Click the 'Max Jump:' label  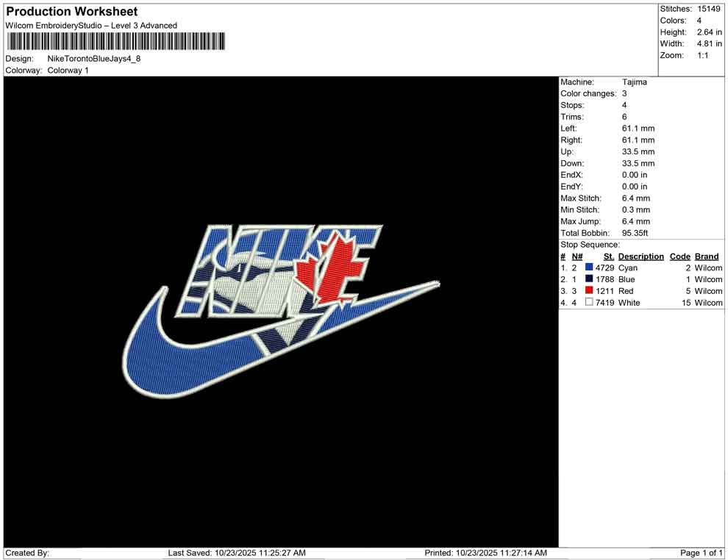[x=580, y=221]
